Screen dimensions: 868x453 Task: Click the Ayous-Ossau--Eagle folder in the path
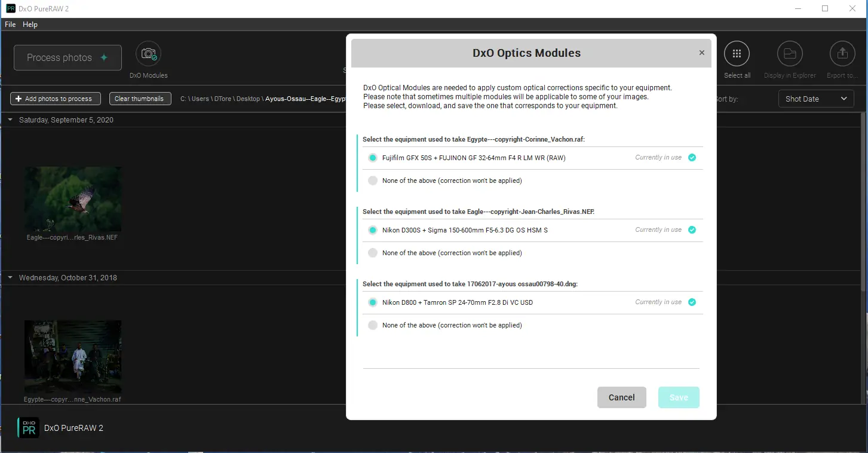coord(305,99)
